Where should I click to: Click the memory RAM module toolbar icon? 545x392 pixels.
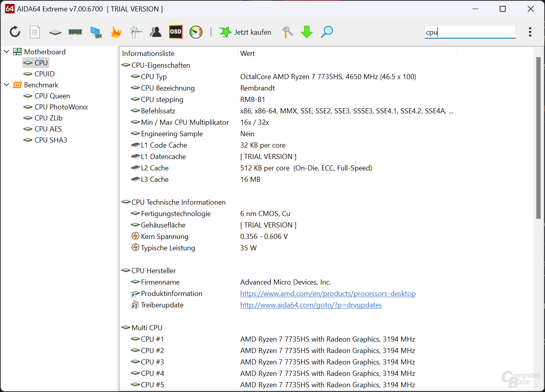75,32
